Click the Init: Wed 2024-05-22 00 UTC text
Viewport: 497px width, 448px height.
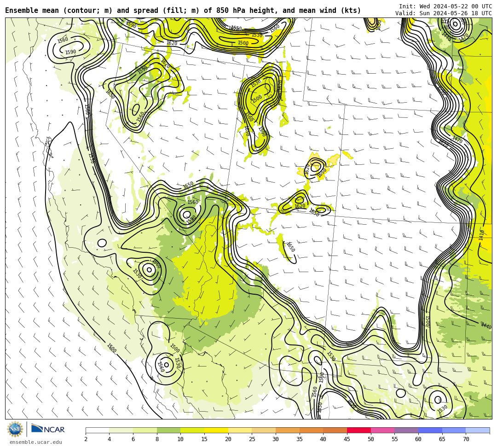coord(445,6)
